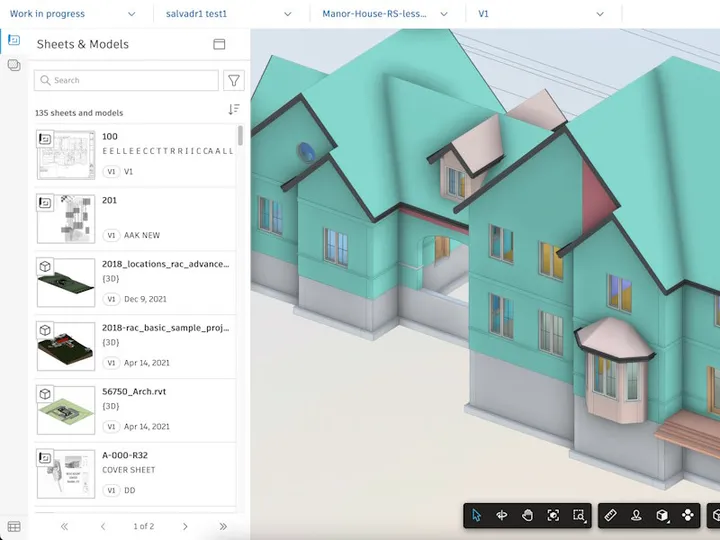Expand the Work in progress dropdown
This screenshot has width=720, height=540.
tap(72, 14)
